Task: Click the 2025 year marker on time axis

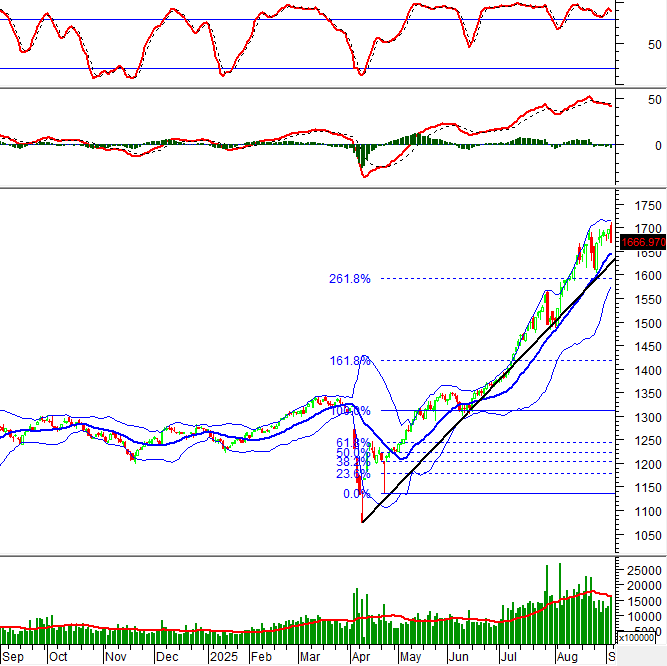Action: click(221, 657)
